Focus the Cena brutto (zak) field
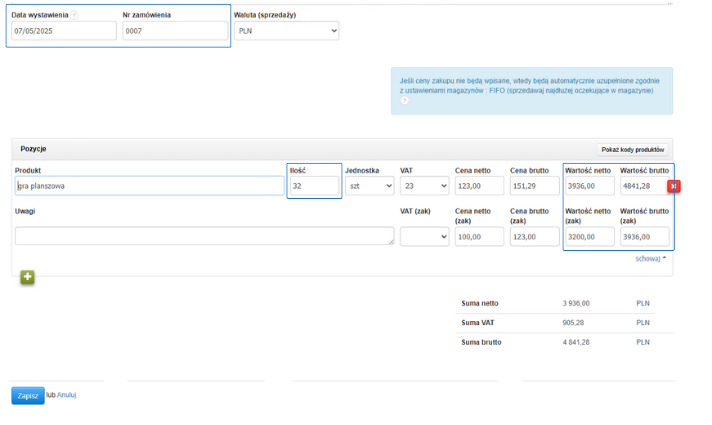Image resolution: width=712 pixels, height=425 pixels. click(x=534, y=236)
